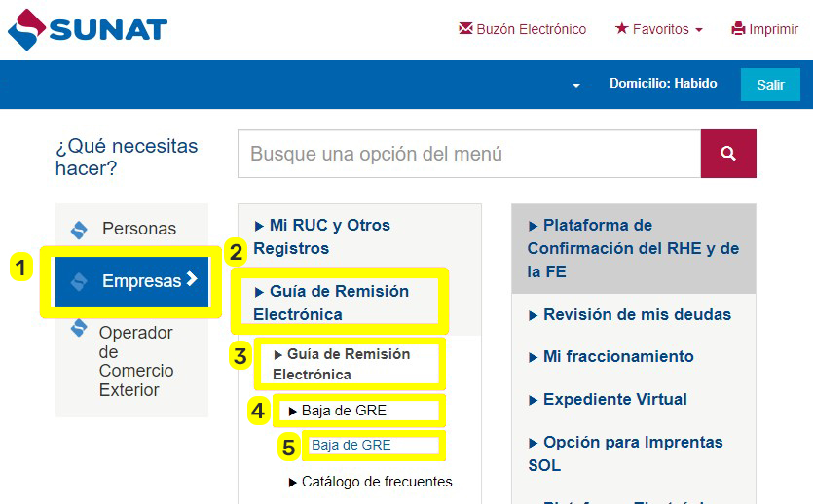Select the Empresas menu section
Image resolution: width=813 pixels, height=504 pixels.
(131, 281)
